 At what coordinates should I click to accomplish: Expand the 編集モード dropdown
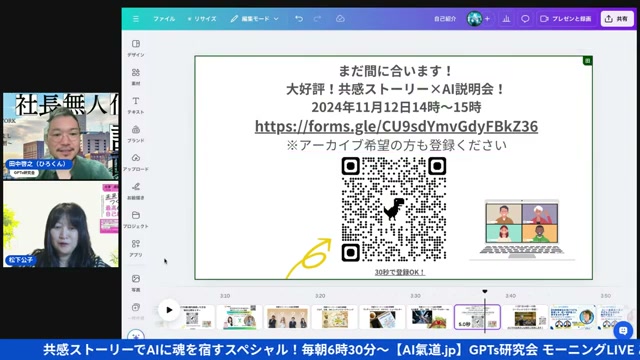pyautogui.click(x=254, y=19)
